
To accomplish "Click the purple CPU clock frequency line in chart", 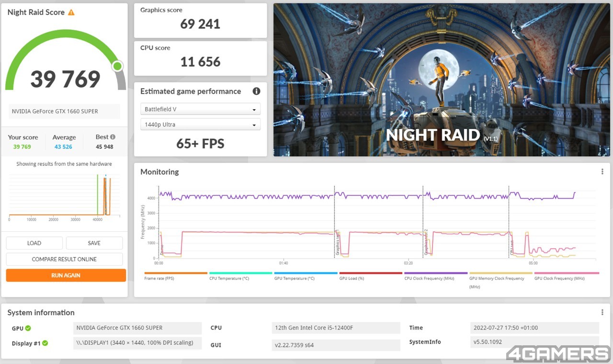I will coord(366,196).
